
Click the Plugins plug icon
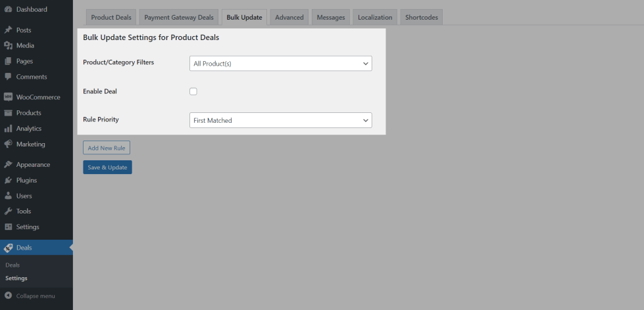(8, 180)
